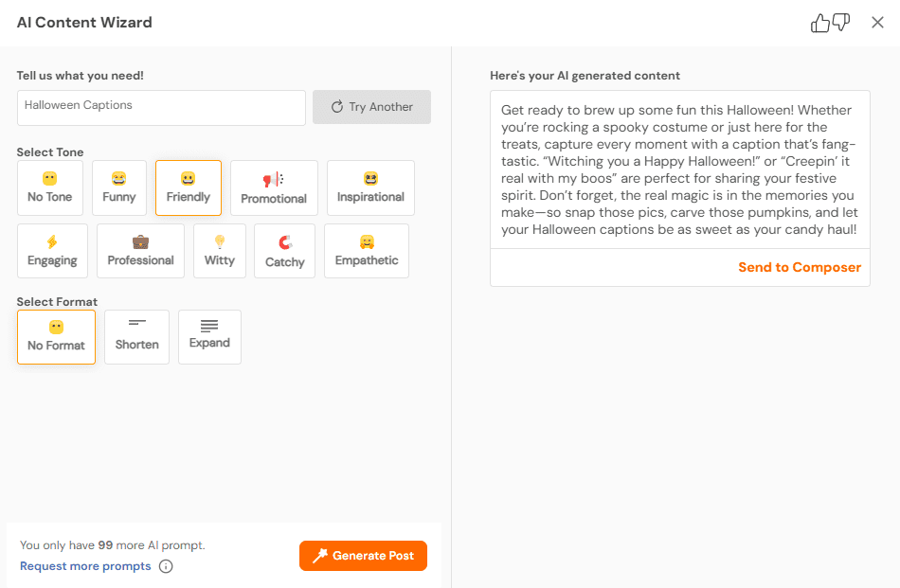The width and height of the screenshot is (900, 588).
Task: Close the AI Content Wizard dialog
Action: click(877, 23)
